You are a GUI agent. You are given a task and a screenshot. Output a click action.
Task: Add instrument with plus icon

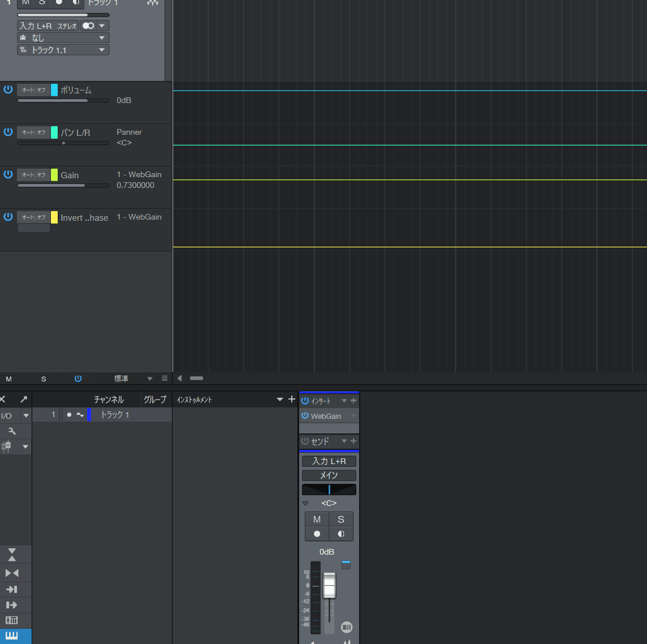(292, 399)
